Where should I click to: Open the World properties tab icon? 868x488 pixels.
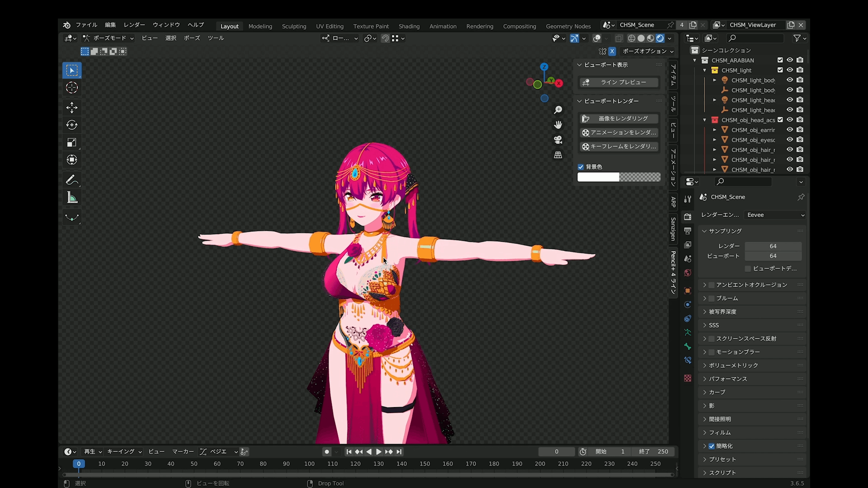(688, 272)
